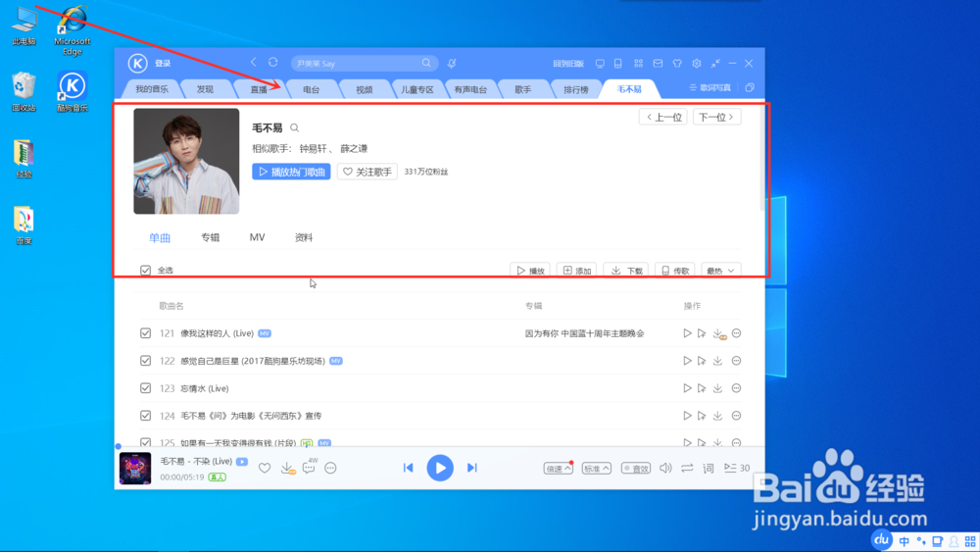Switch to 发现 tab
This screenshot has width=980, height=552.
point(205,89)
